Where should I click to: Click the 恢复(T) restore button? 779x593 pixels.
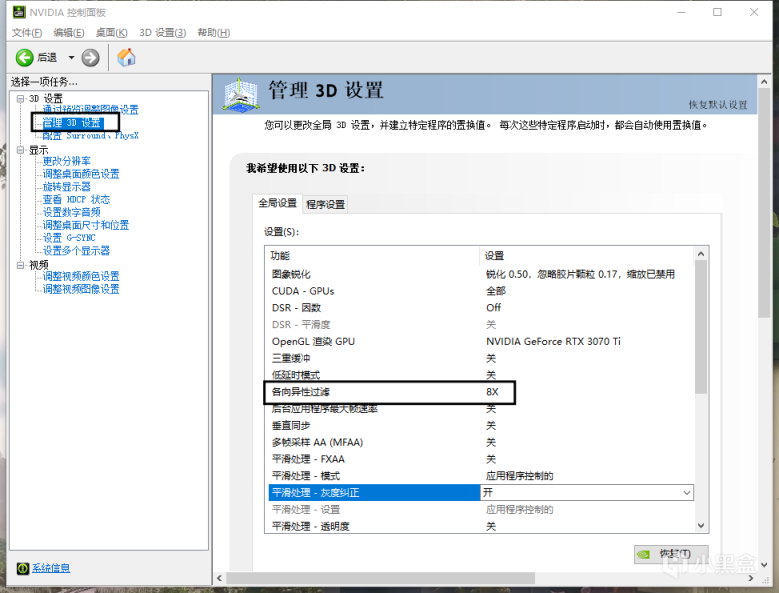pyautogui.click(x=671, y=554)
